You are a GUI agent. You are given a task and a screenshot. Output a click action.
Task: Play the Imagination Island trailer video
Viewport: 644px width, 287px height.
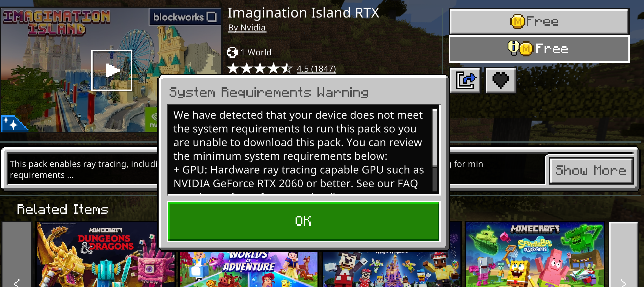point(112,70)
